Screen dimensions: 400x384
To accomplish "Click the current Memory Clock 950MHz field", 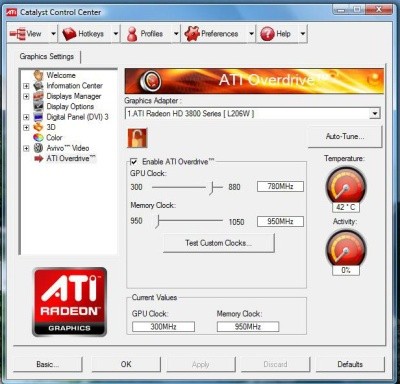I will pyautogui.click(x=248, y=327).
